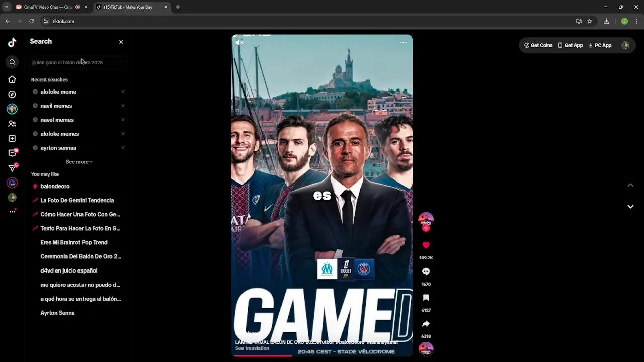Seek on the video progress bar

pyautogui.click(x=322, y=355)
